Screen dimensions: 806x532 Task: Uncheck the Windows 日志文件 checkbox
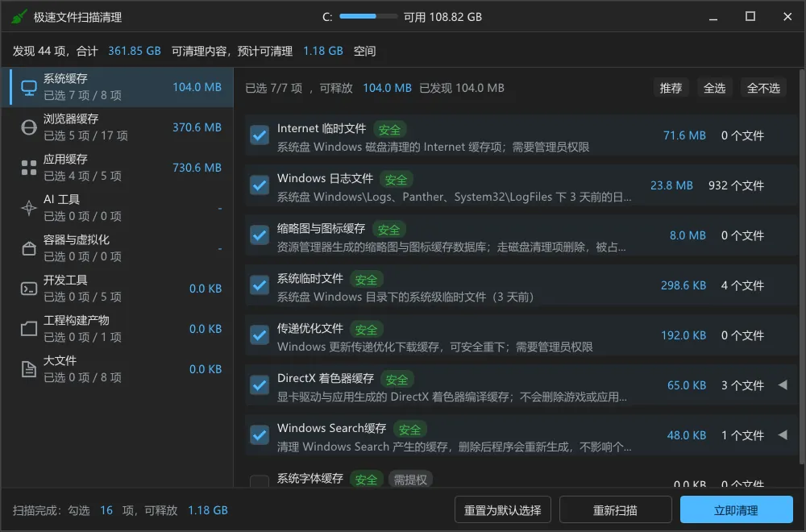(x=260, y=185)
